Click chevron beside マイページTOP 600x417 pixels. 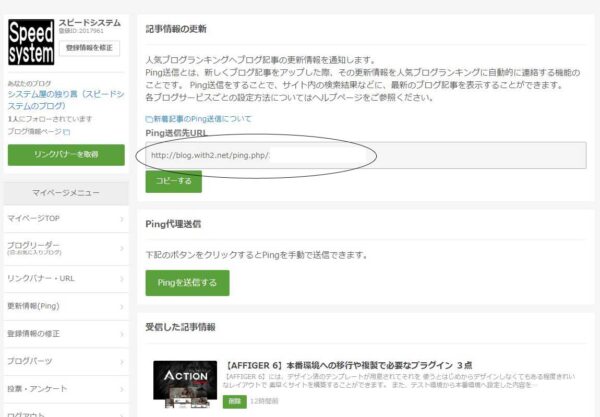(122, 219)
